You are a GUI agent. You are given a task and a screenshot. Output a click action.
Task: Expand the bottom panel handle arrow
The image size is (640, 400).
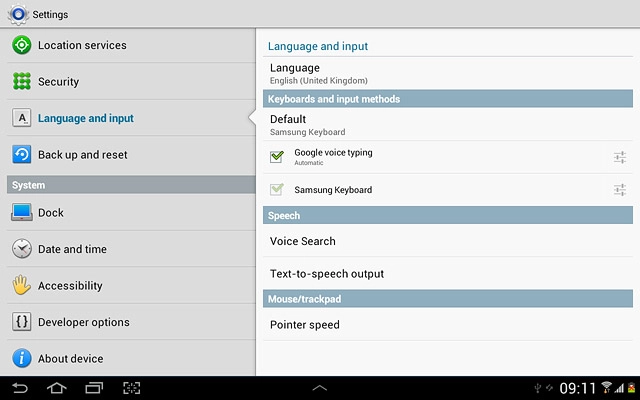[x=320, y=388]
